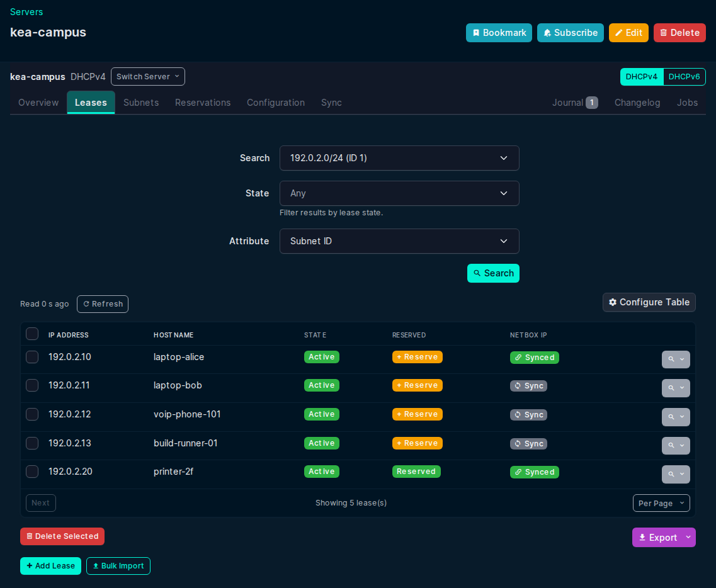Click the Active badge for laptop-alice

pyautogui.click(x=321, y=357)
